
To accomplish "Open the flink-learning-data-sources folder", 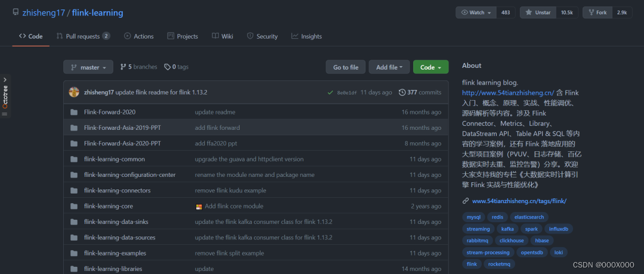I will coord(119,238).
